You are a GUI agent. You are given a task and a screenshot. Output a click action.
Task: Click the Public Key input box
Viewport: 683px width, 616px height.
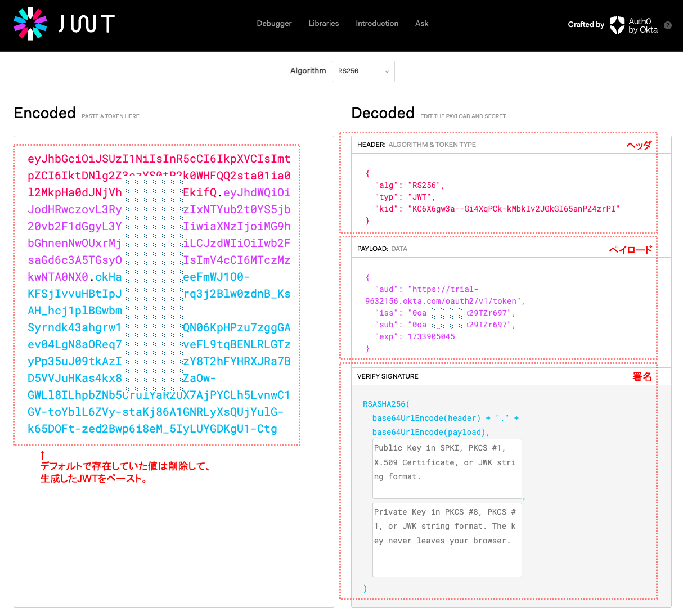click(x=447, y=469)
